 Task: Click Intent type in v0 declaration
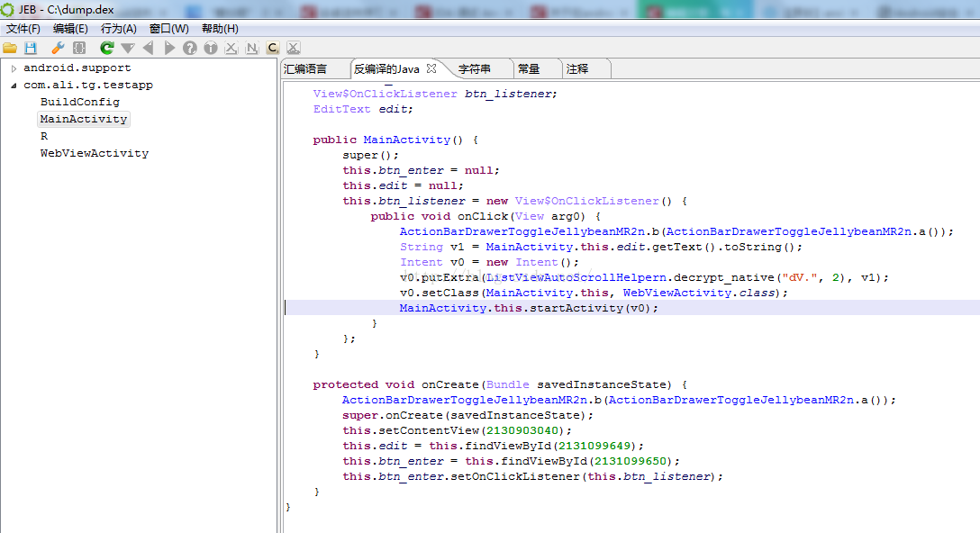(x=422, y=262)
